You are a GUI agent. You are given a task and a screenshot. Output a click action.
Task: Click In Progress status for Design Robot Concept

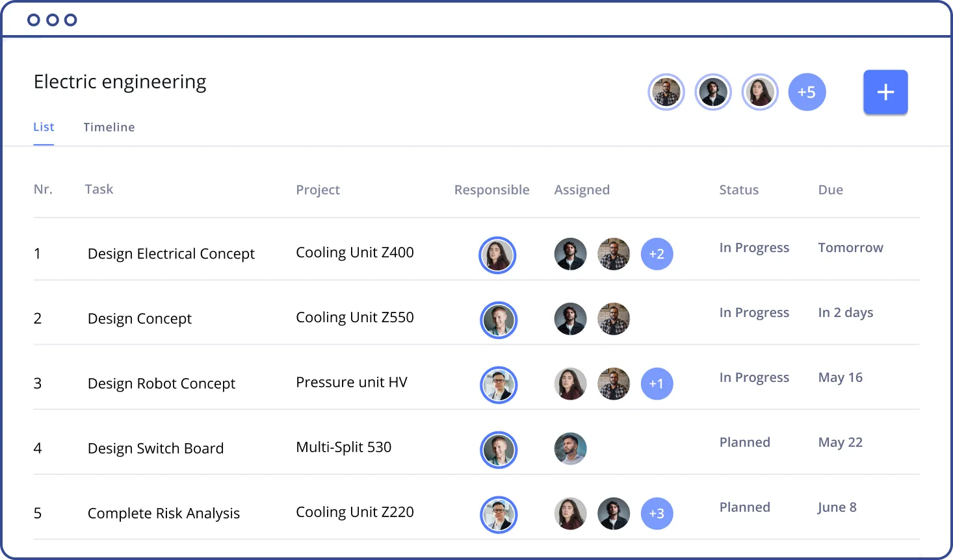click(x=754, y=378)
